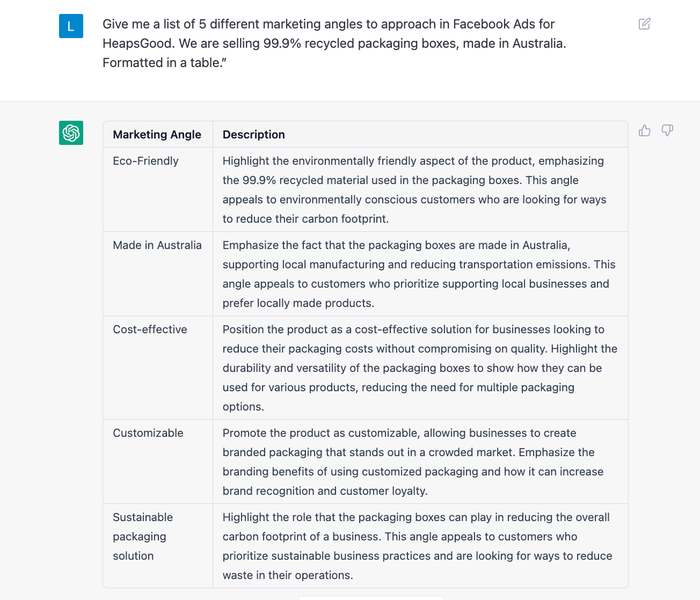
Task: Click the description about reducing overall carbon footprint
Action: [x=420, y=546]
